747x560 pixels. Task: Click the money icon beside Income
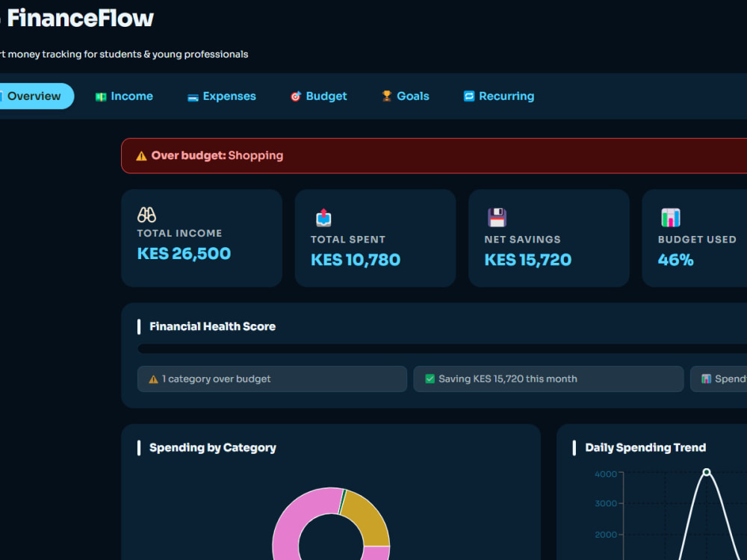click(101, 96)
